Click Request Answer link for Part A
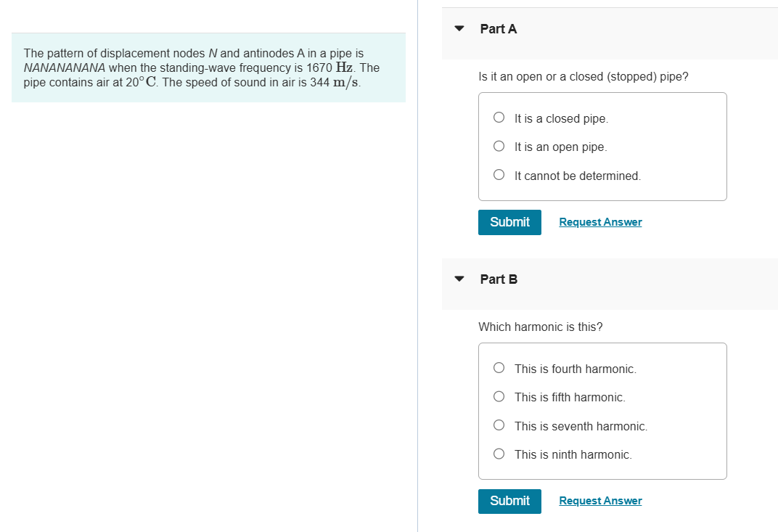 point(600,222)
